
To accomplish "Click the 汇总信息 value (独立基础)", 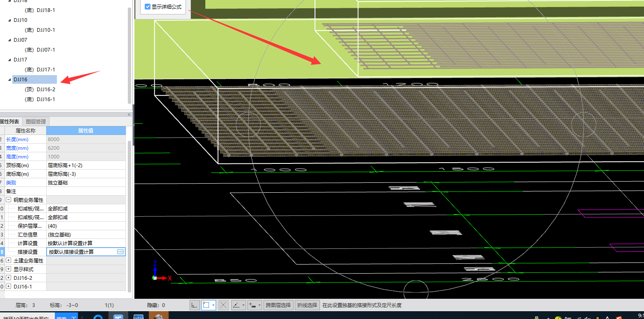I will click(x=86, y=234).
